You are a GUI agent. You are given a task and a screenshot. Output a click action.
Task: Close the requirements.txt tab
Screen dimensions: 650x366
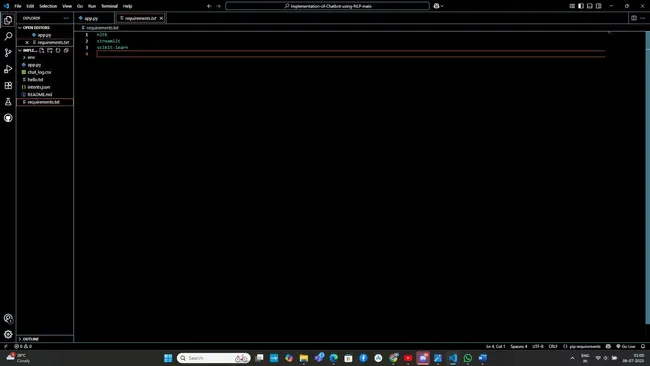(x=161, y=18)
